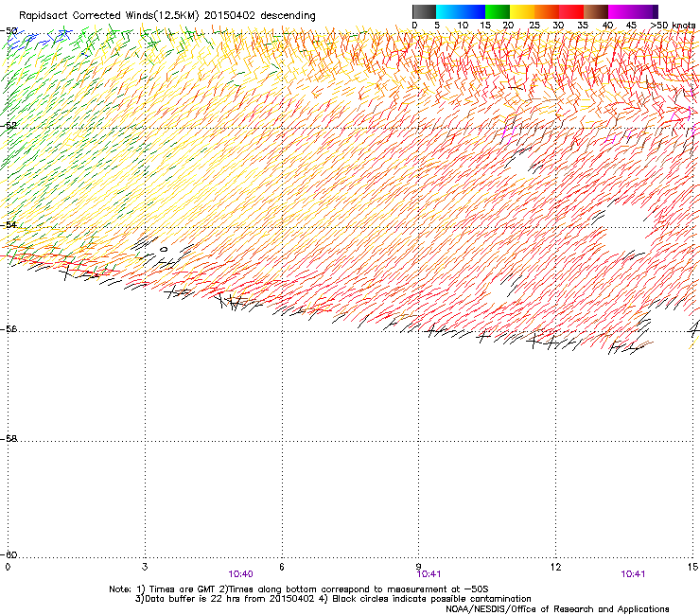The width and height of the screenshot is (700, 615).
Task: Click the '45' label under the color legend
Action: tap(631, 26)
